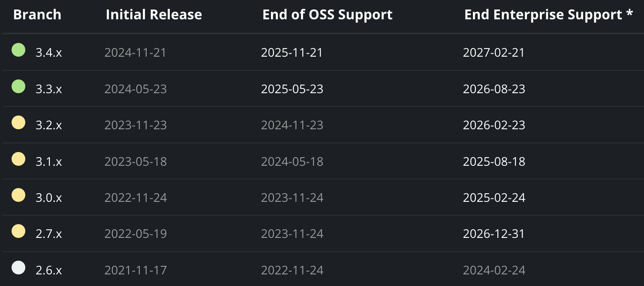Select the Initial Release column header

pyautogui.click(x=154, y=15)
